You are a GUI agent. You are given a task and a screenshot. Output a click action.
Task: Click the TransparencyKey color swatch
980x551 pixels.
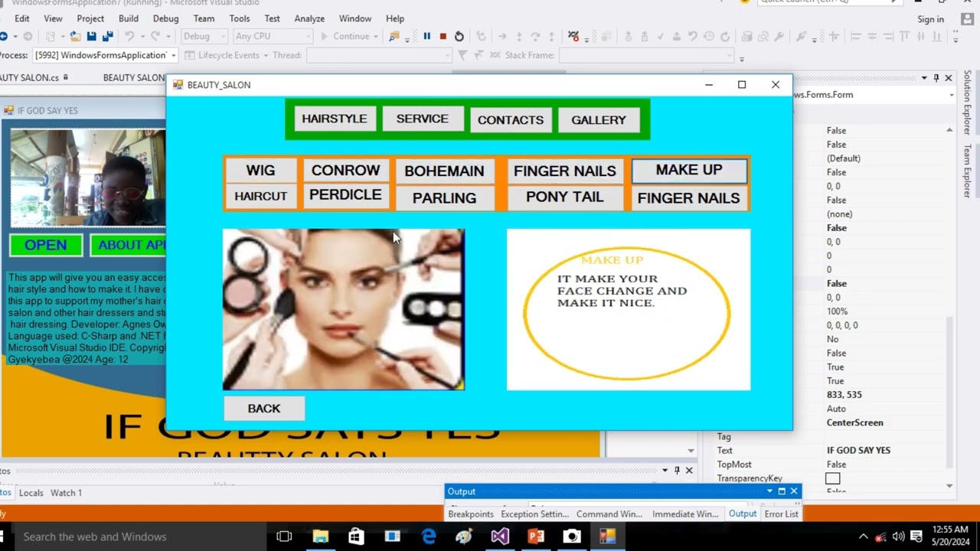pos(833,478)
